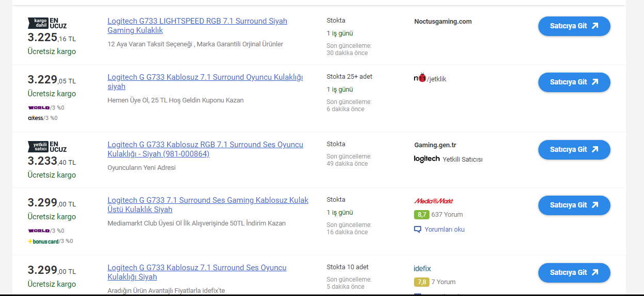
Task: Click the idefix store logo
Action: (x=422, y=269)
